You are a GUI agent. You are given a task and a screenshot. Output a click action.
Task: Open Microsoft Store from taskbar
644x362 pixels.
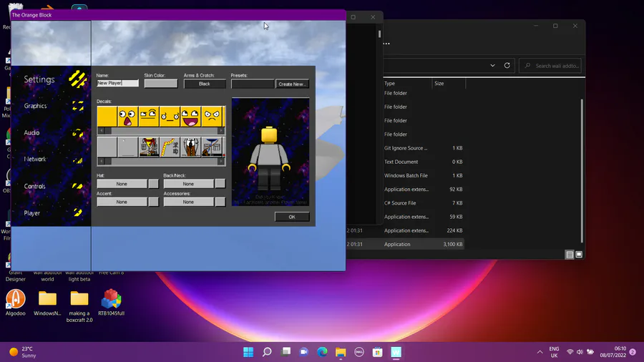tap(377, 352)
